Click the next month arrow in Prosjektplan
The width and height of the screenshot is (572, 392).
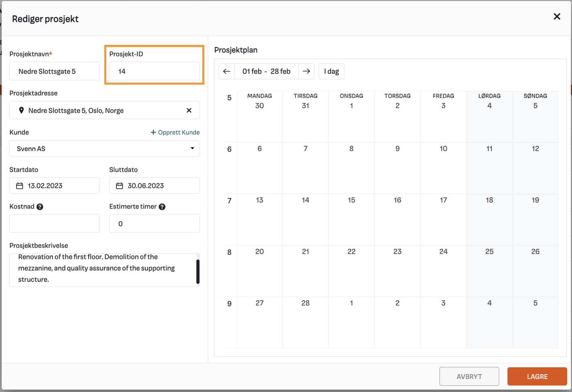(306, 71)
